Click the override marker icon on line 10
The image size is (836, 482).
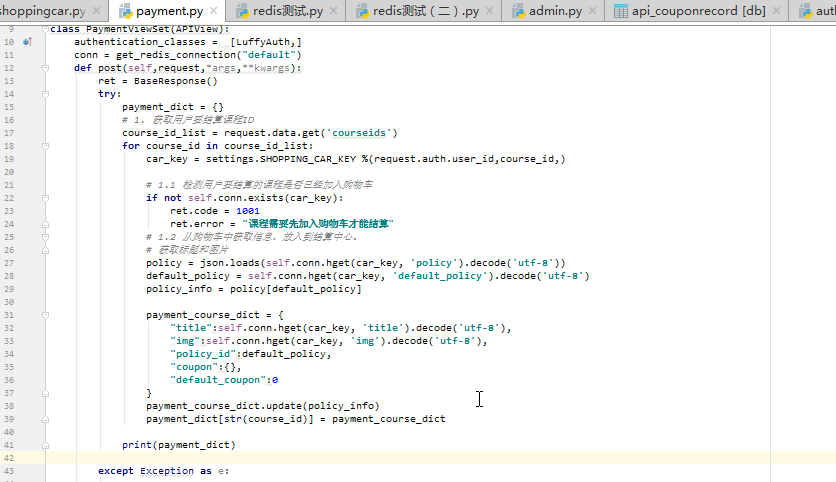[27, 42]
